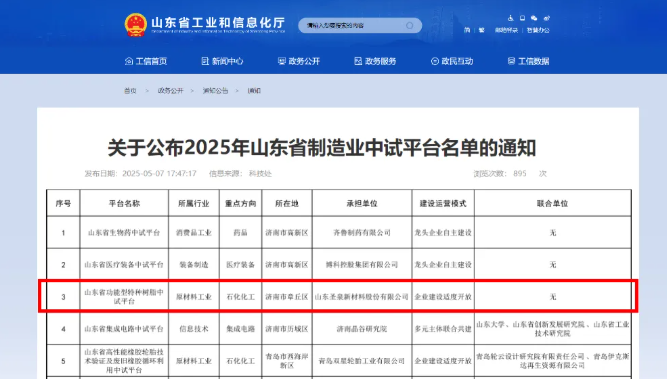Click the cell 济南晶谷研究院
The height and width of the screenshot is (379, 667).
pyautogui.click(x=362, y=329)
